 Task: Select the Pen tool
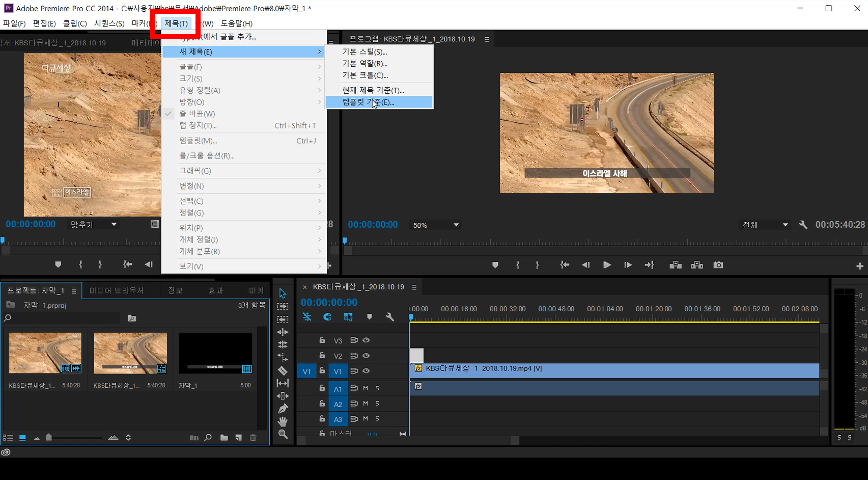coord(283,409)
